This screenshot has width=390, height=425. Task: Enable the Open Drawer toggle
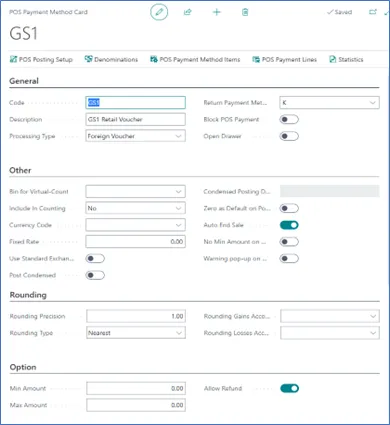point(289,136)
